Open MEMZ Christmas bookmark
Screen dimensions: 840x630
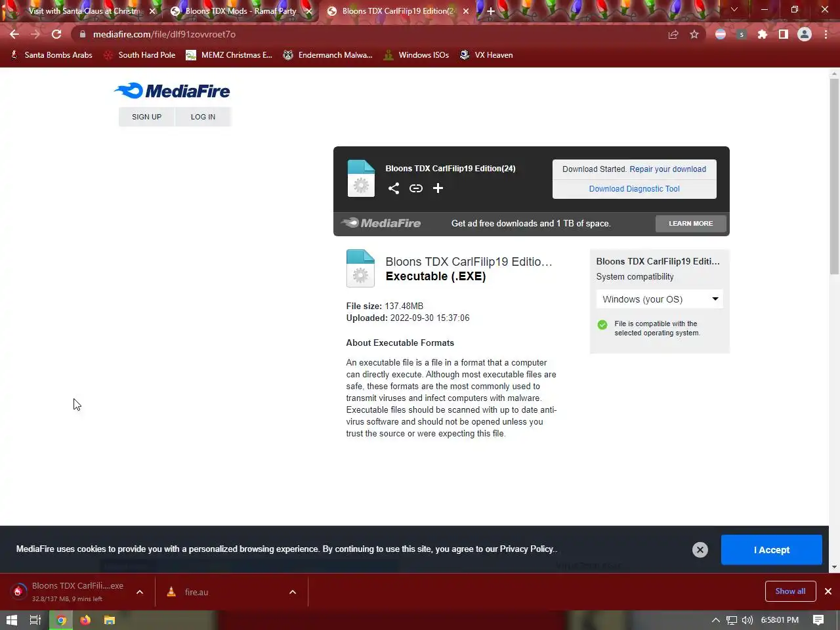point(229,55)
